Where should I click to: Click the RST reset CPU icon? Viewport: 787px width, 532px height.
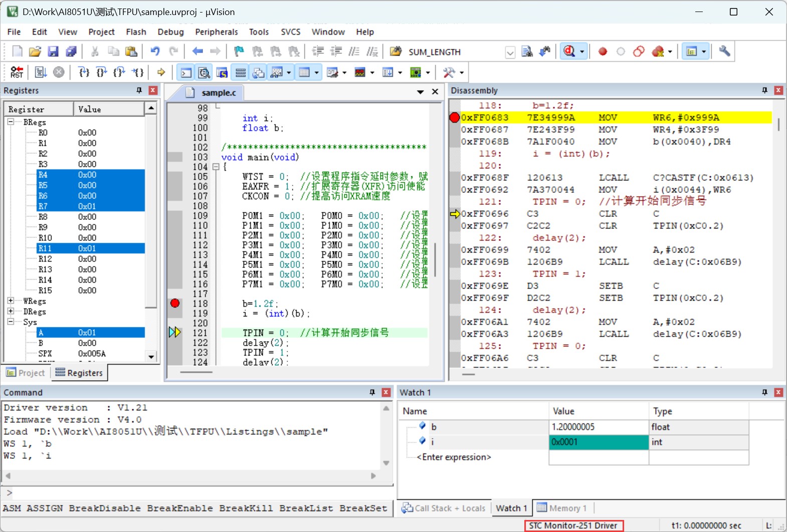point(17,72)
